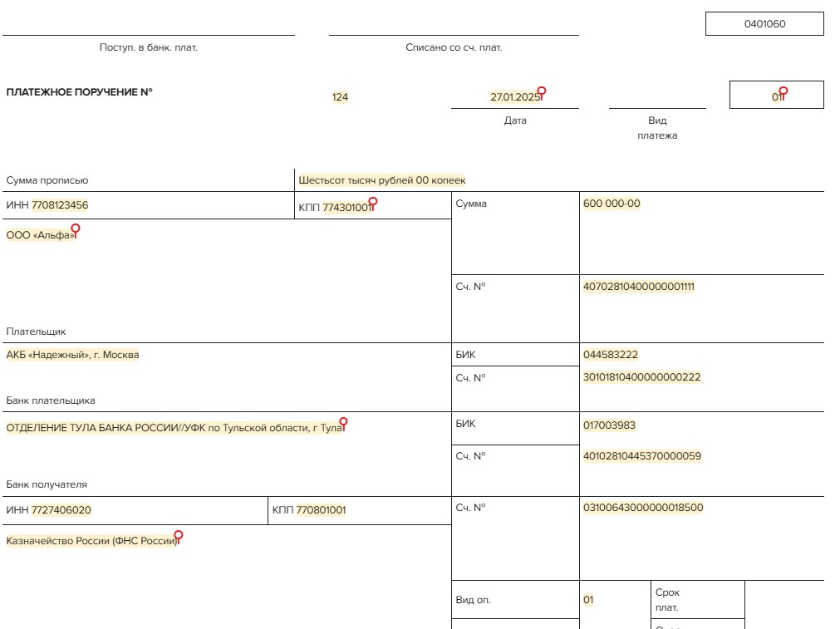This screenshot has height=629, width=840.
Task: Open the hint marker after ОТДЕЛЕНИЕ ТУЛА bank name
Action: coord(343,422)
